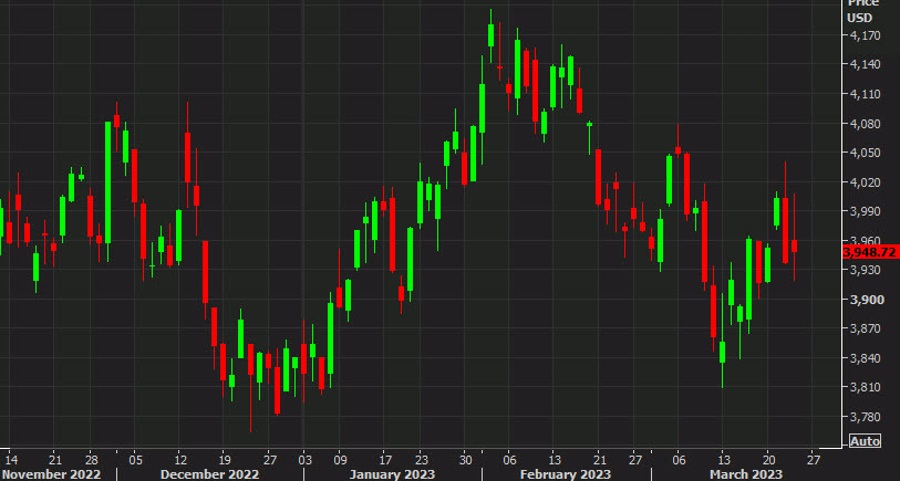Click the 4,140 price axis label

tap(864, 64)
